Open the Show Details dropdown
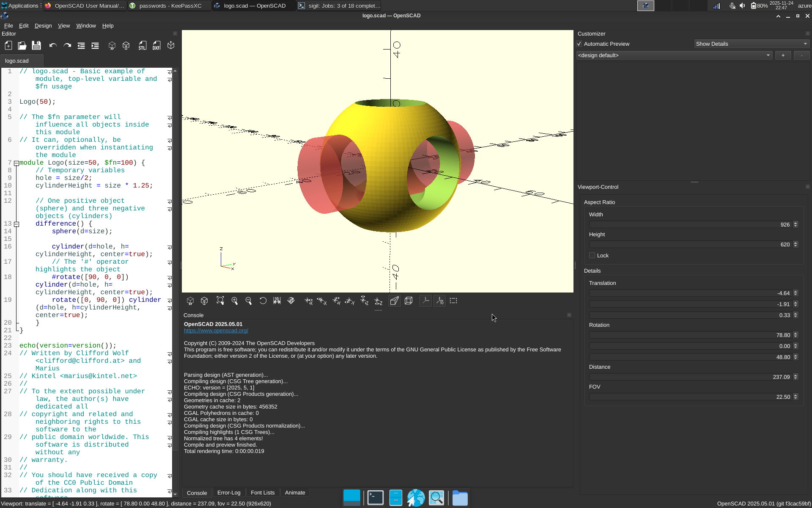 [752, 44]
